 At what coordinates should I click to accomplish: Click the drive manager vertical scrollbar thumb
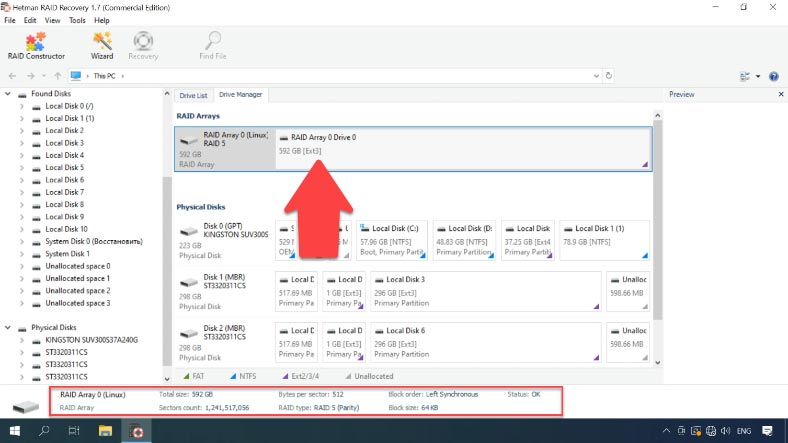click(658, 220)
